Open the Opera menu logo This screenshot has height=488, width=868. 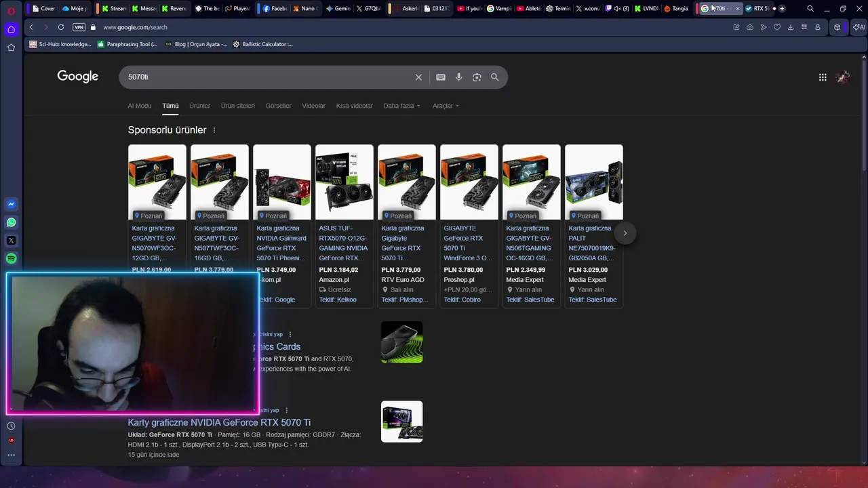11,11
